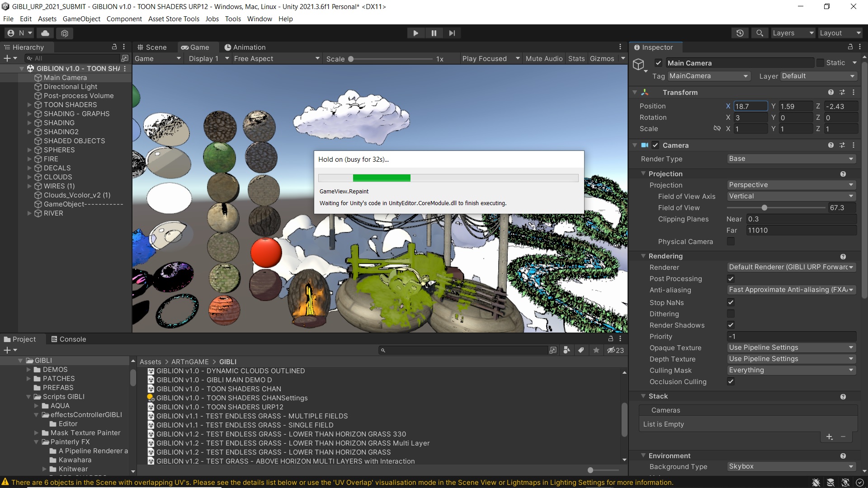Switch to the Scene tab
The width and height of the screenshot is (868, 488).
click(x=152, y=47)
